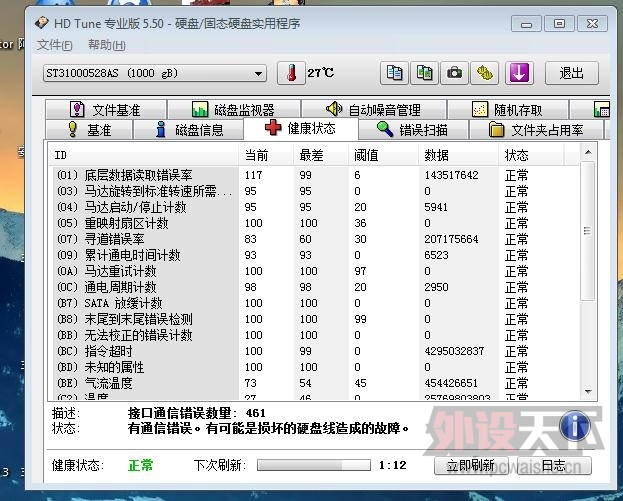Switch to the 磁盘监视器 tab
The height and width of the screenshot is (501, 623).
click(x=234, y=109)
